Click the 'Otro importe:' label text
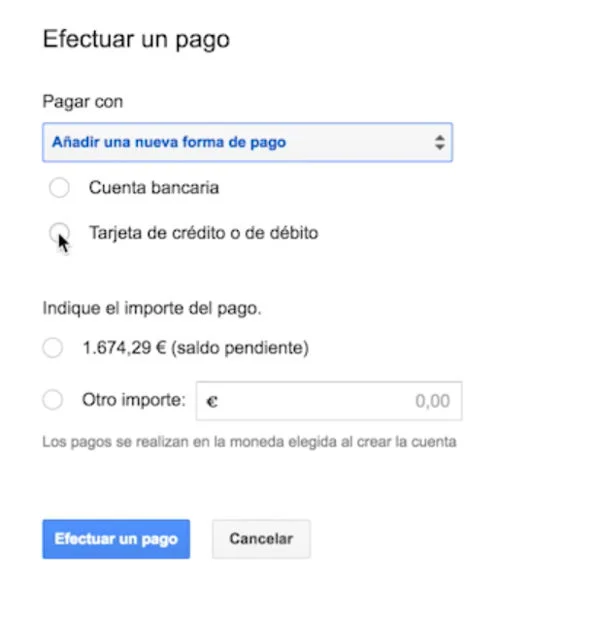Screen dimensions: 600x621 pos(134,401)
